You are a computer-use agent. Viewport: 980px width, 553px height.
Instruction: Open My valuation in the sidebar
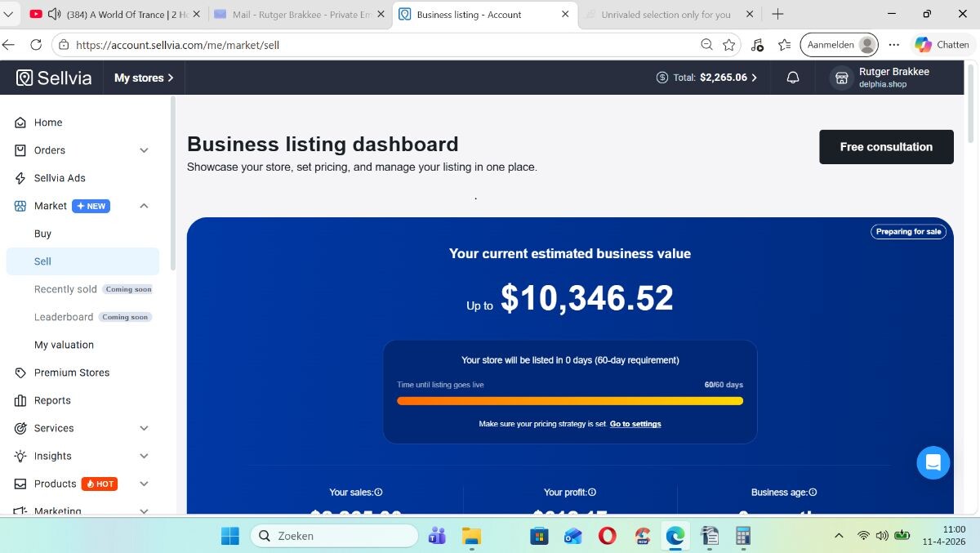click(64, 345)
